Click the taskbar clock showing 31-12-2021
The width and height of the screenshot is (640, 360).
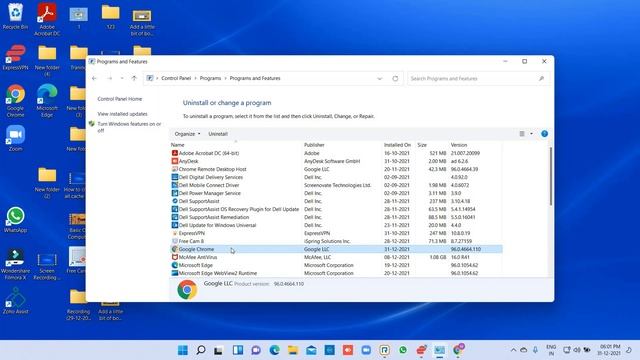click(x=610, y=350)
